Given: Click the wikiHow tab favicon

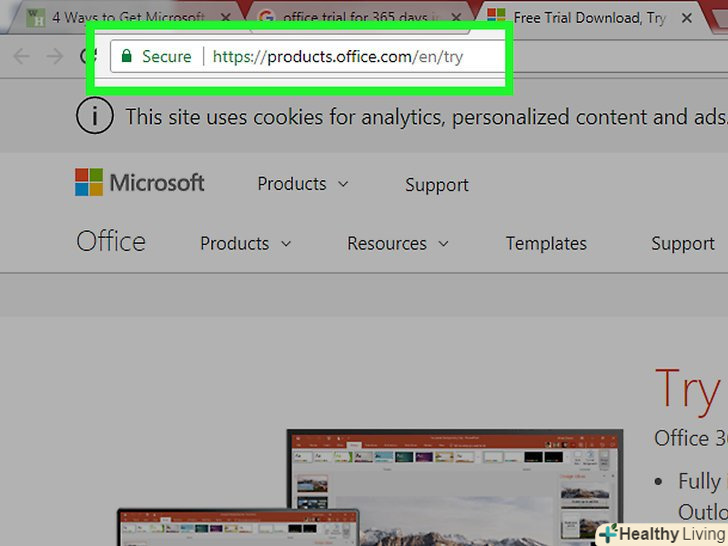Looking at the screenshot, I should click(35, 18).
